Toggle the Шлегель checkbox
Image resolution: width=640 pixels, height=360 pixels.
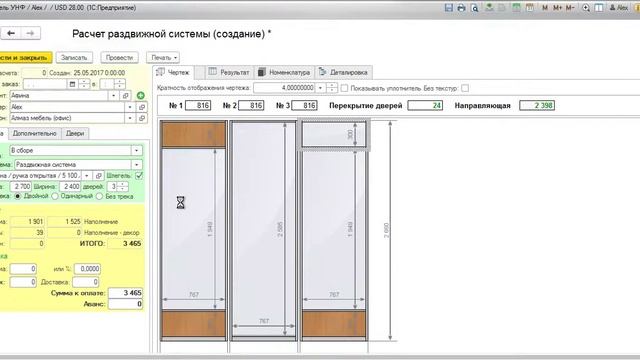click(139, 176)
